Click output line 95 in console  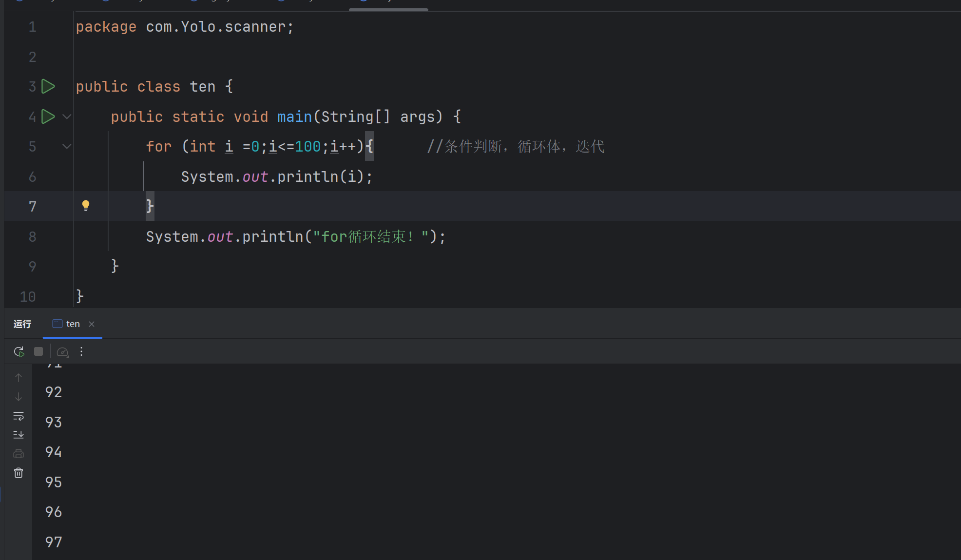pos(54,482)
